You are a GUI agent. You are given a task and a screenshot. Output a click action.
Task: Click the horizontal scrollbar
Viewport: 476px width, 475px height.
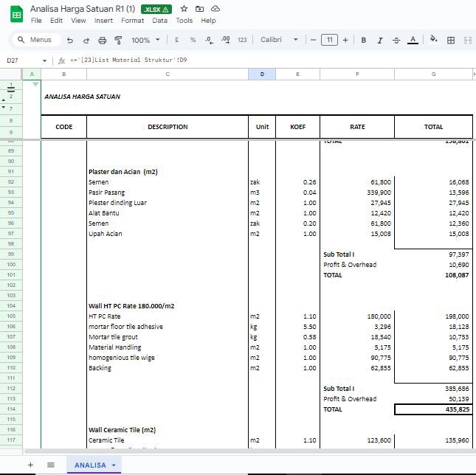pos(249,451)
